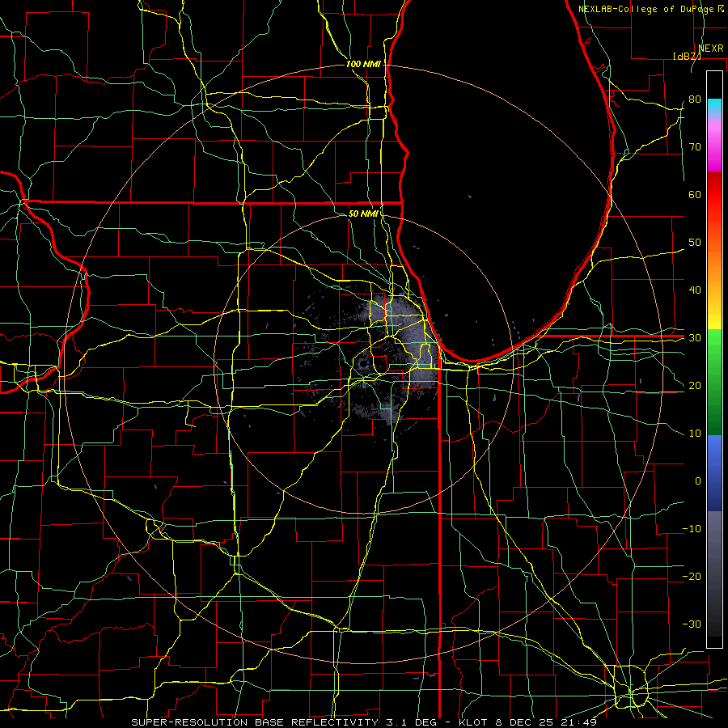
Task: Click the 50 NMI range ring label
Action: tap(363, 214)
